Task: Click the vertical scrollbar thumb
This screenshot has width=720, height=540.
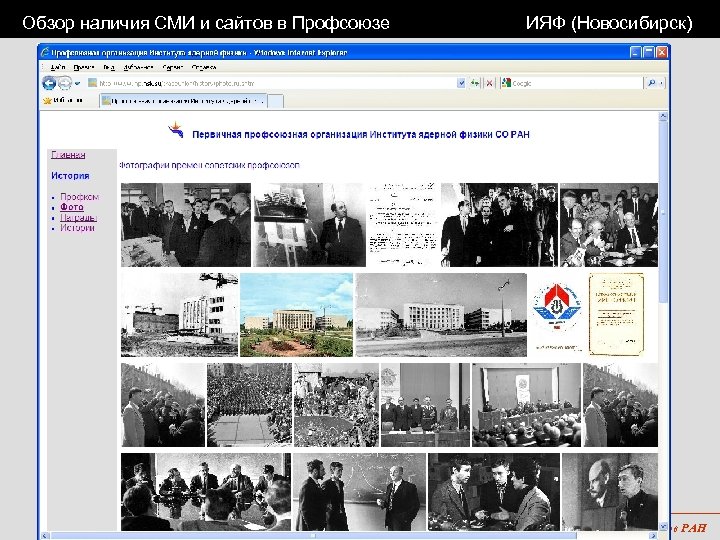Action: [663, 211]
